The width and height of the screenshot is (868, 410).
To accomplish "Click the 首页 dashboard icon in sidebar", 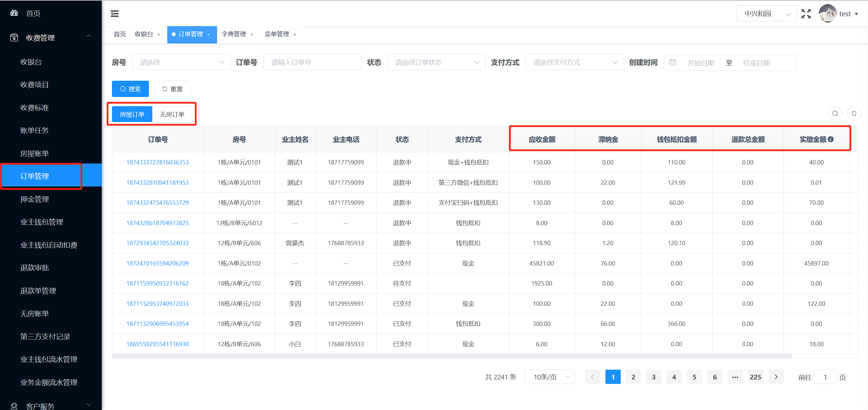I will [x=14, y=13].
